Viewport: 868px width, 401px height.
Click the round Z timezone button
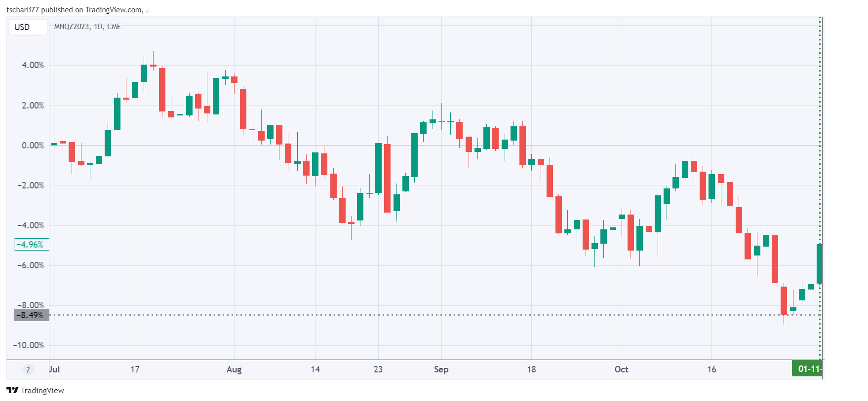point(28,369)
